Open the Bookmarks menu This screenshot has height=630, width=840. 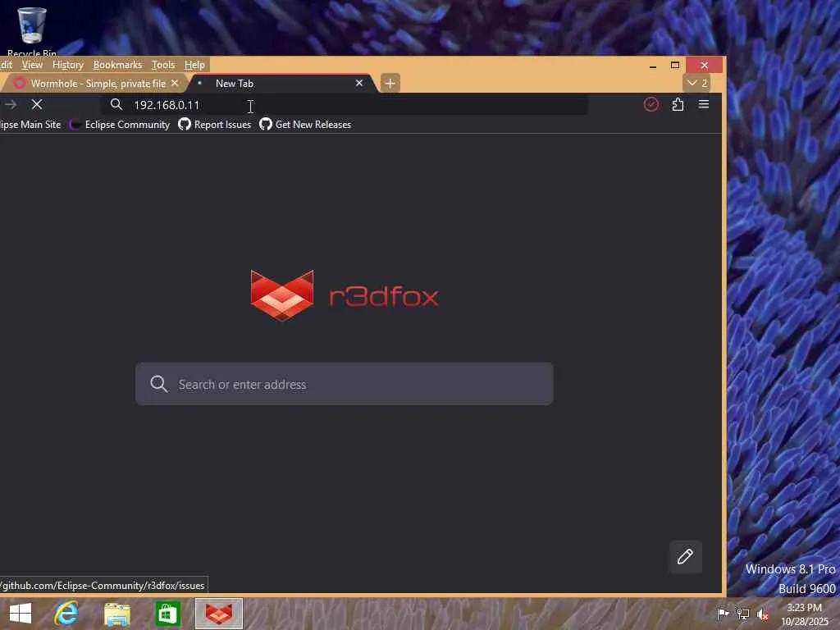coord(117,65)
